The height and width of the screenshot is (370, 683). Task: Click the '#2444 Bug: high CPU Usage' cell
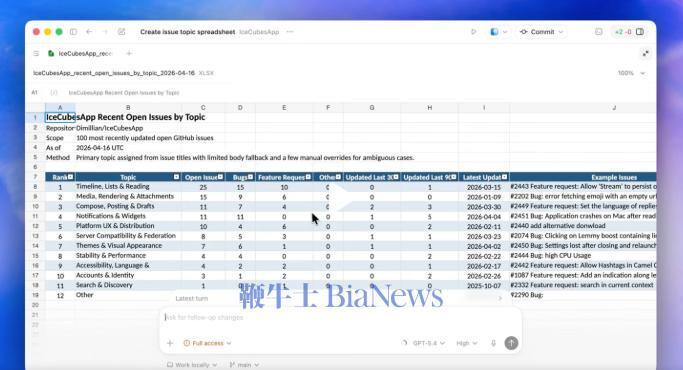(x=583, y=256)
